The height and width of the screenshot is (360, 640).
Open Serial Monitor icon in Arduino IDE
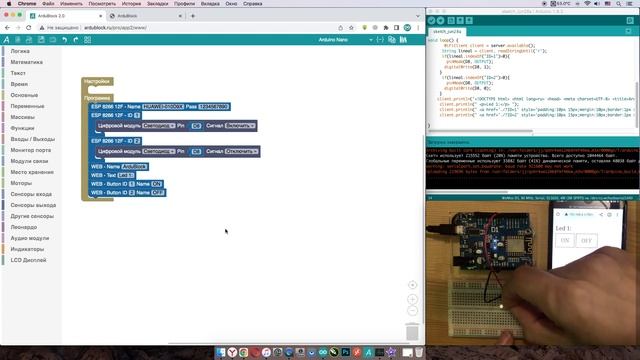[x=630, y=20]
